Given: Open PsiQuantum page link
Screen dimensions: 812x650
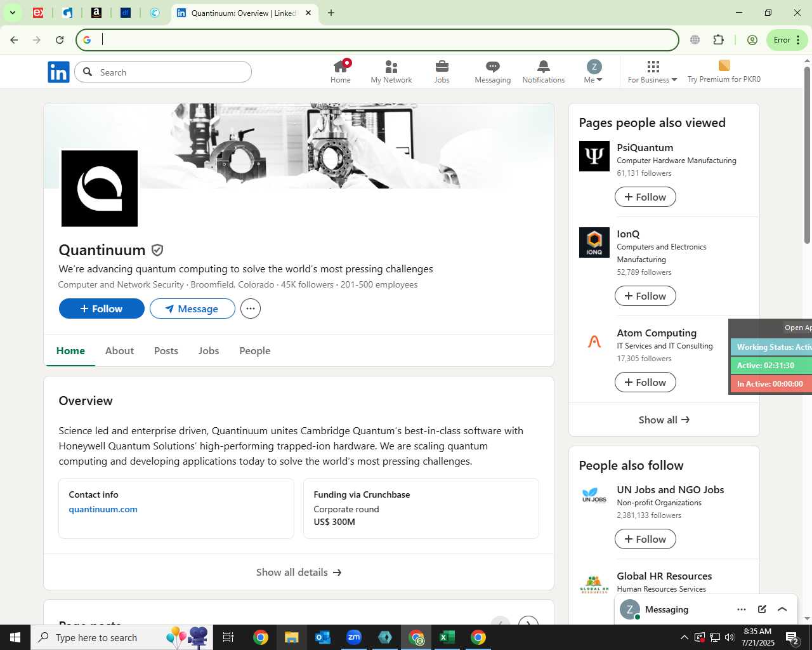Looking at the screenshot, I should coord(645,147).
